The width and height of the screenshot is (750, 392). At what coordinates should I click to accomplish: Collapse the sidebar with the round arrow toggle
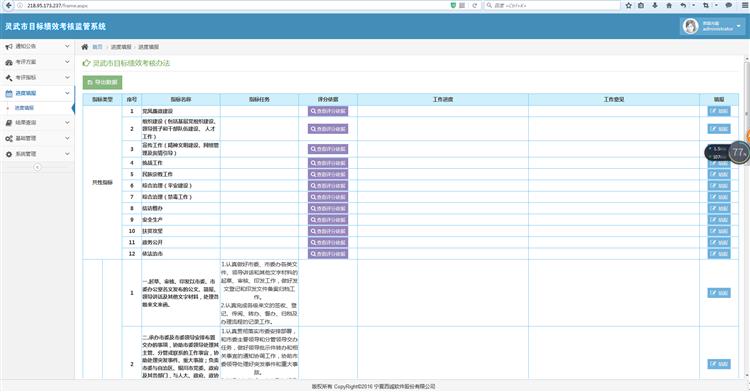tap(37, 167)
